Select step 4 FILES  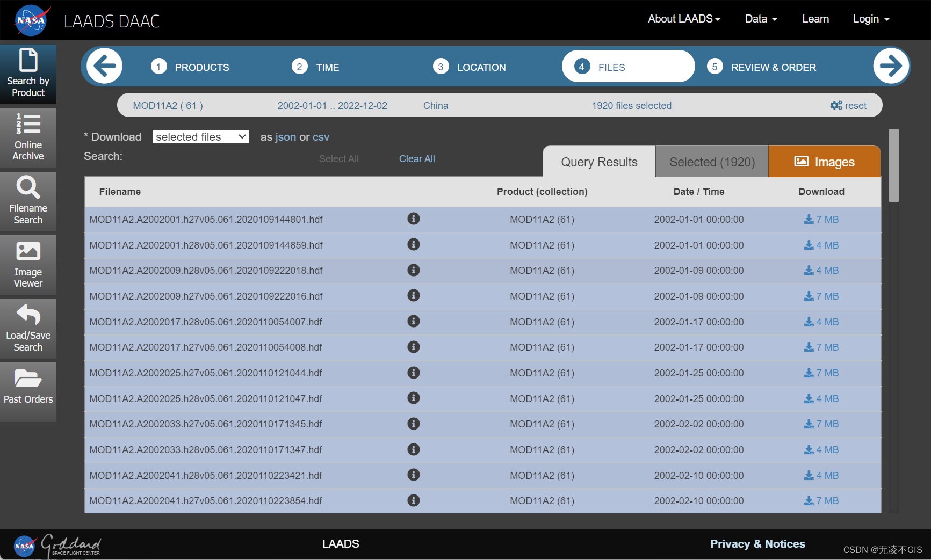click(x=628, y=67)
